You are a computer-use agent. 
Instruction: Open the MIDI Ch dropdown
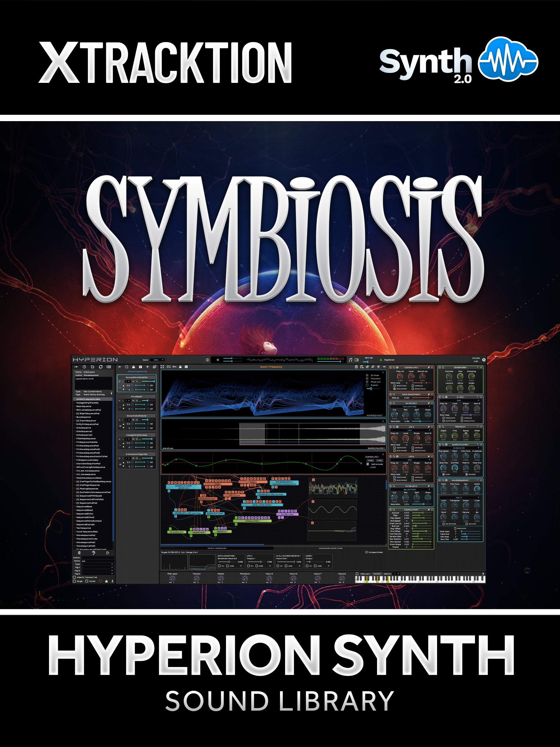tap(397, 574)
